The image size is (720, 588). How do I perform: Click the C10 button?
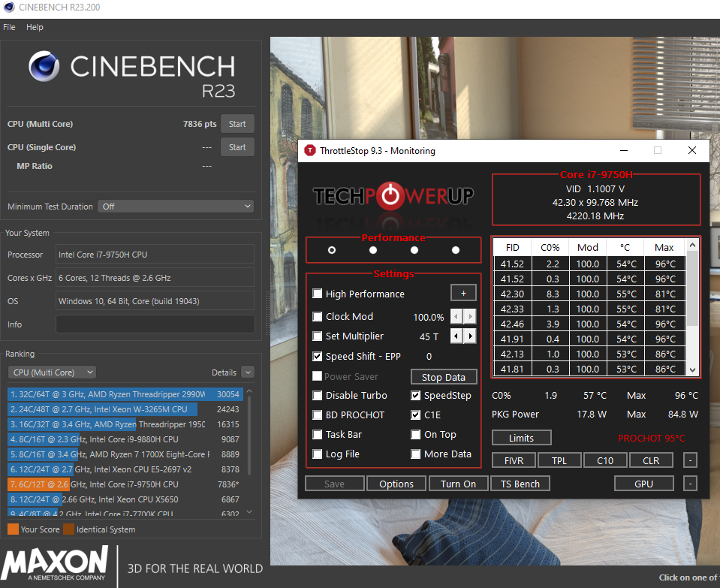coord(605,460)
